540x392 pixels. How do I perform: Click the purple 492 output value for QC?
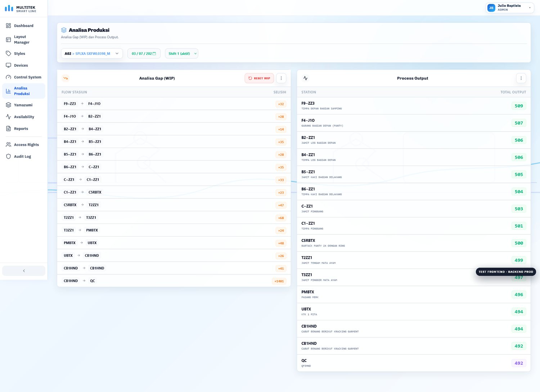[x=519, y=363]
